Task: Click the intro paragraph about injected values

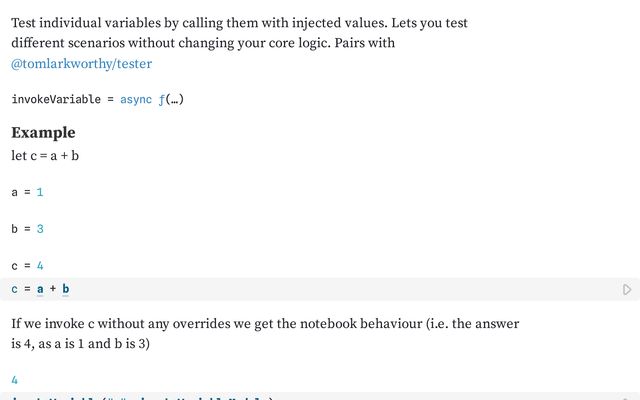Action: pyautogui.click(x=240, y=33)
